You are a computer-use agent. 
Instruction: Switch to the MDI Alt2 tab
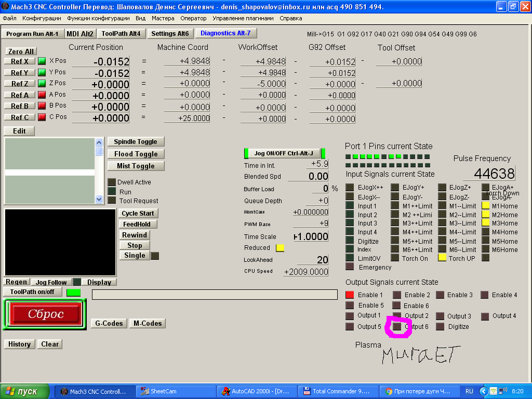coord(80,34)
